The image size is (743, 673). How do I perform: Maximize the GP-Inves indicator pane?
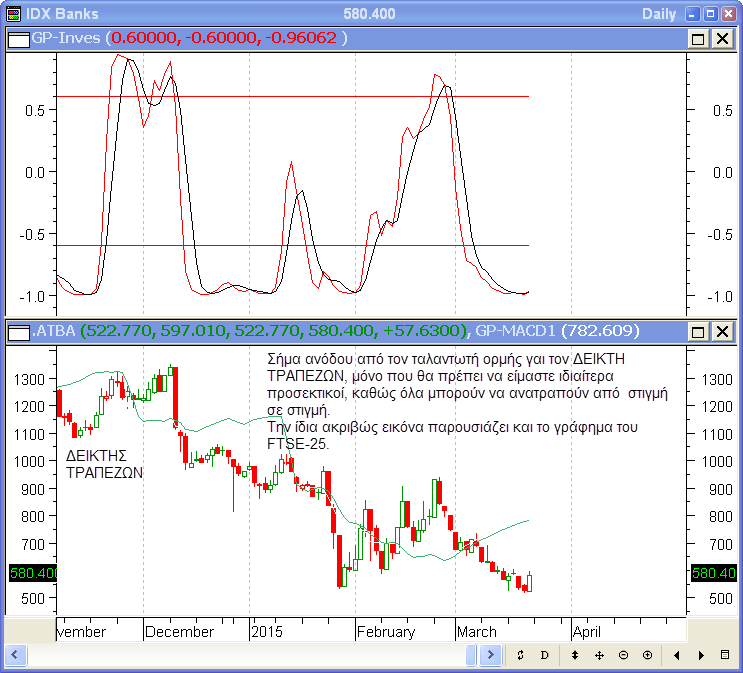[698, 38]
